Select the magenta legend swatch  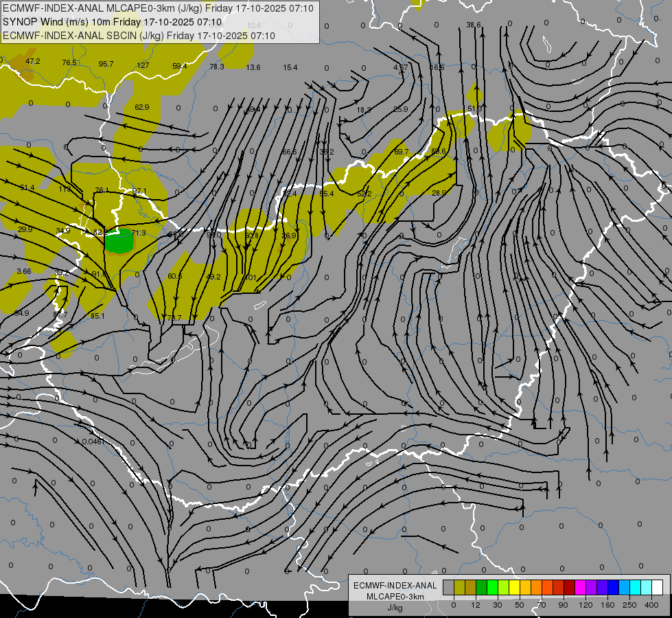580,587
